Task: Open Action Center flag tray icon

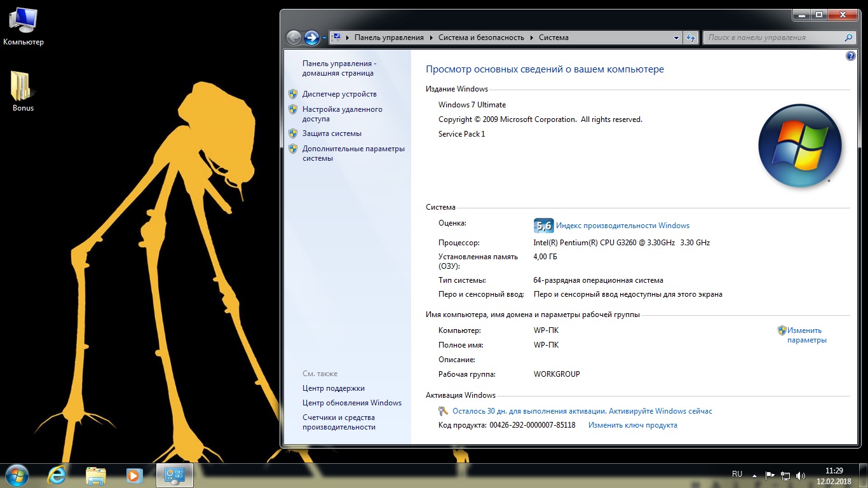Action: [x=770, y=475]
